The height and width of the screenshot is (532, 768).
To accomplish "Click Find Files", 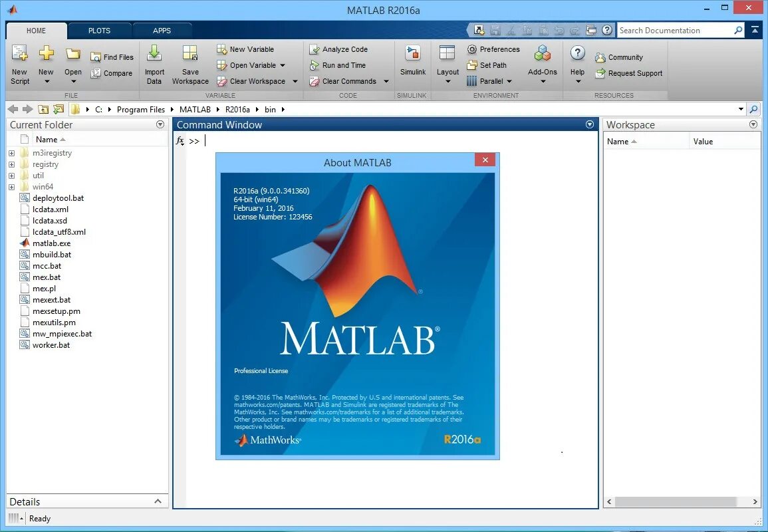I will point(112,57).
